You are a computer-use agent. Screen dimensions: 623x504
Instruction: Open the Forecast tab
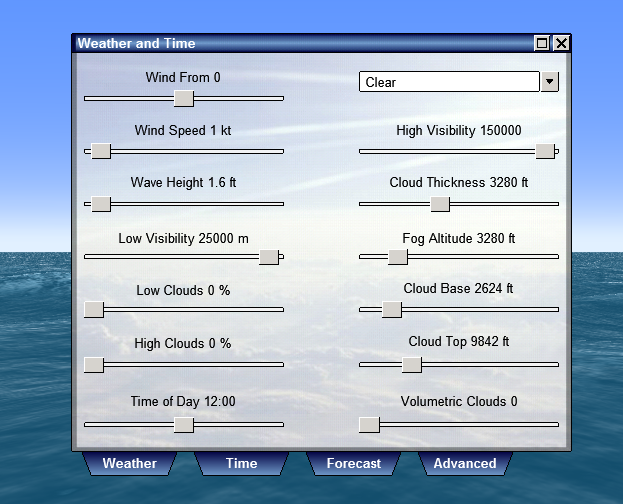[354, 463]
